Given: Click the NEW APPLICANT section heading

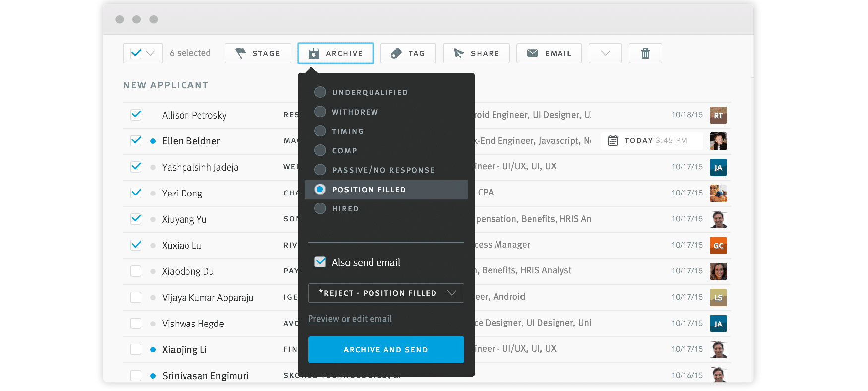Looking at the screenshot, I should pos(166,85).
